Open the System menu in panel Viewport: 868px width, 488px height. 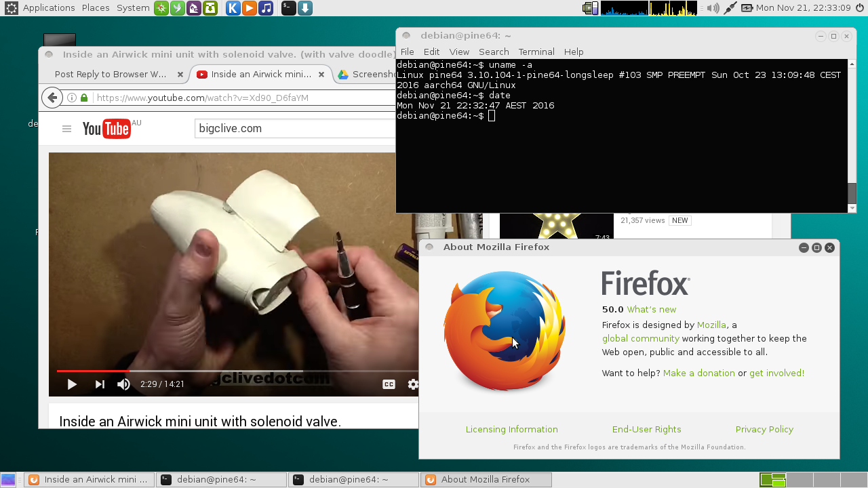133,8
